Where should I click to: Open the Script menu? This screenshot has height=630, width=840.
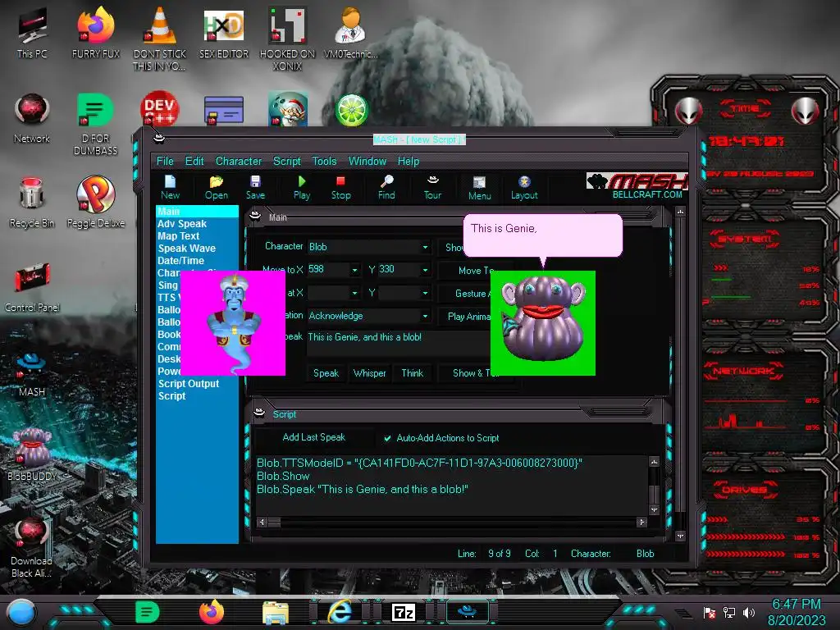point(286,162)
